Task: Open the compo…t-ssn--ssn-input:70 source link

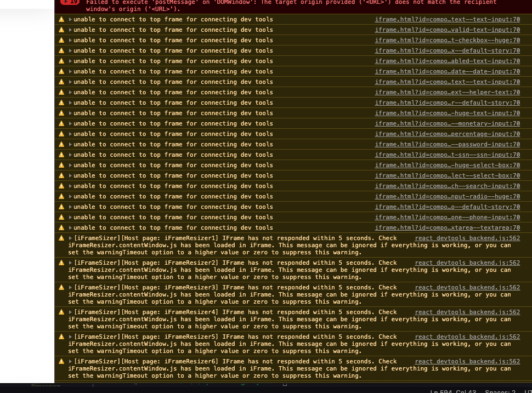Action: [x=447, y=155]
